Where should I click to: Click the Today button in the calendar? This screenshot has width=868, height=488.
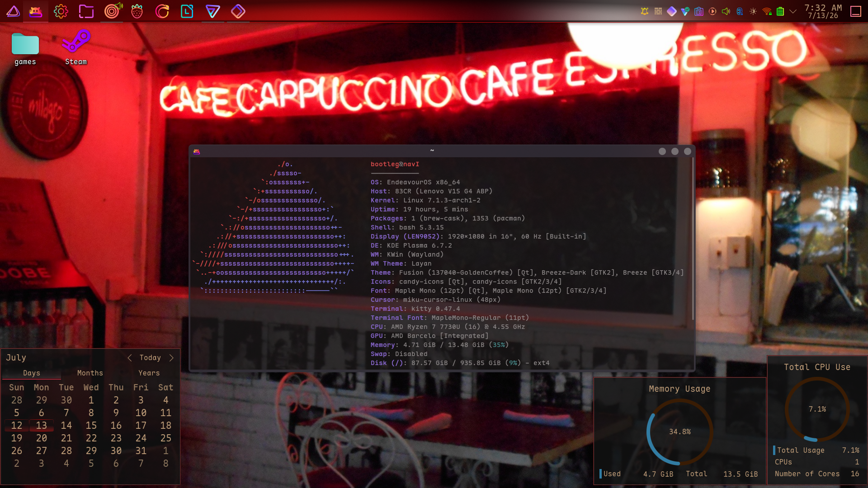pos(150,358)
